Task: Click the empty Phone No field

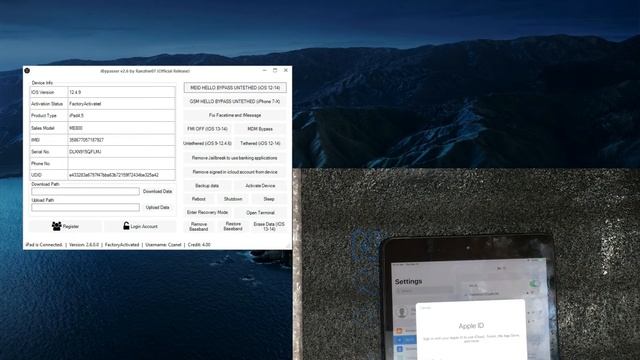Action: [x=121, y=164]
